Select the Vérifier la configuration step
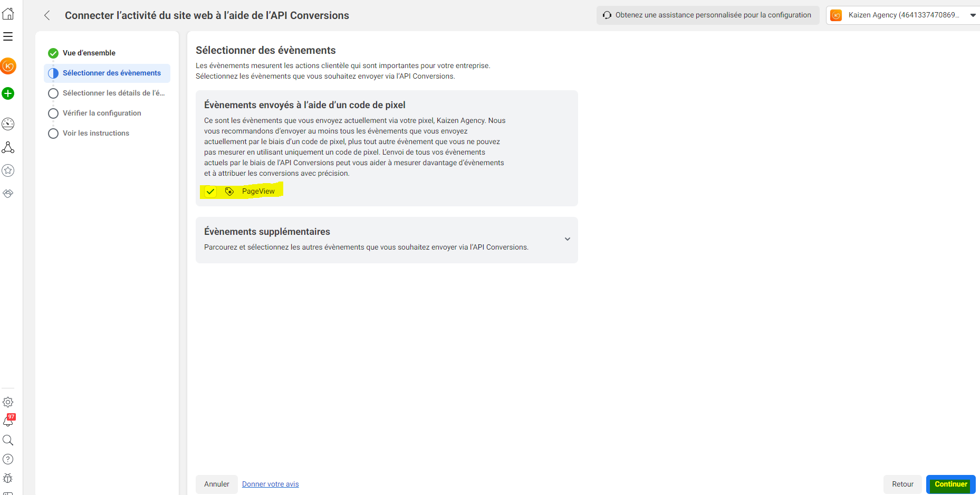Viewport: 980px width, 495px height. (101, 113)
